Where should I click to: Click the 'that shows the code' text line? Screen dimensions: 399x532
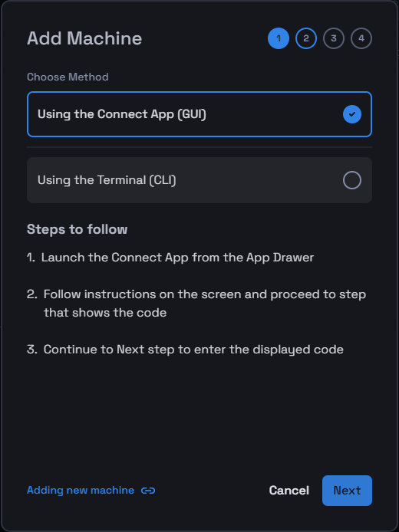coord(105,313)
